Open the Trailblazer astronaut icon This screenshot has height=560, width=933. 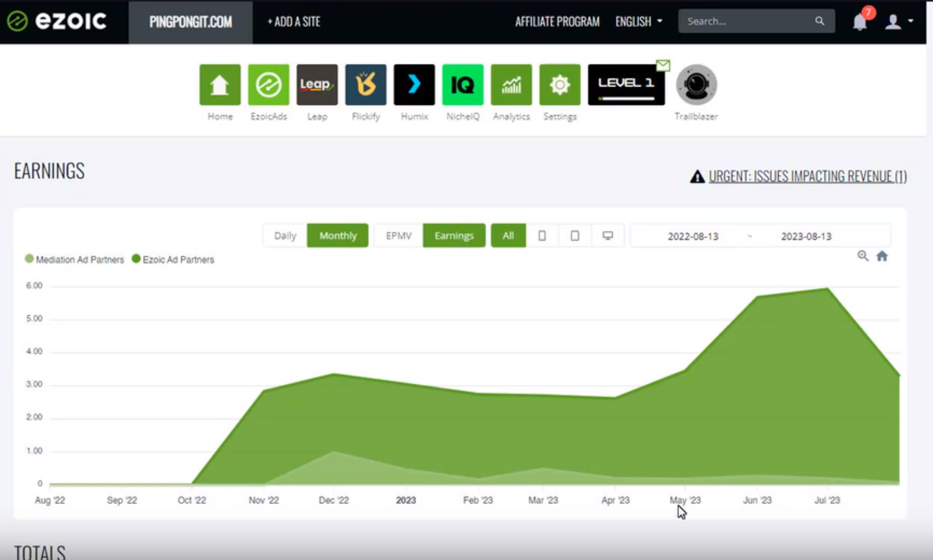697,85
